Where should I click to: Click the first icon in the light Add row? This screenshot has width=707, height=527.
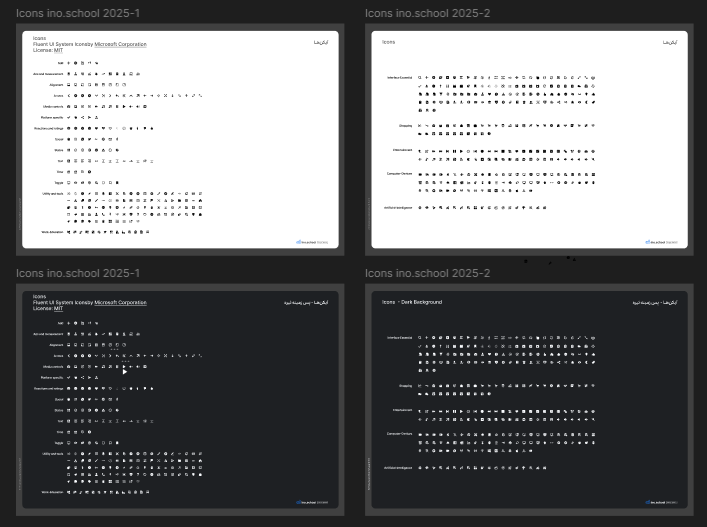tap(68, 63)
